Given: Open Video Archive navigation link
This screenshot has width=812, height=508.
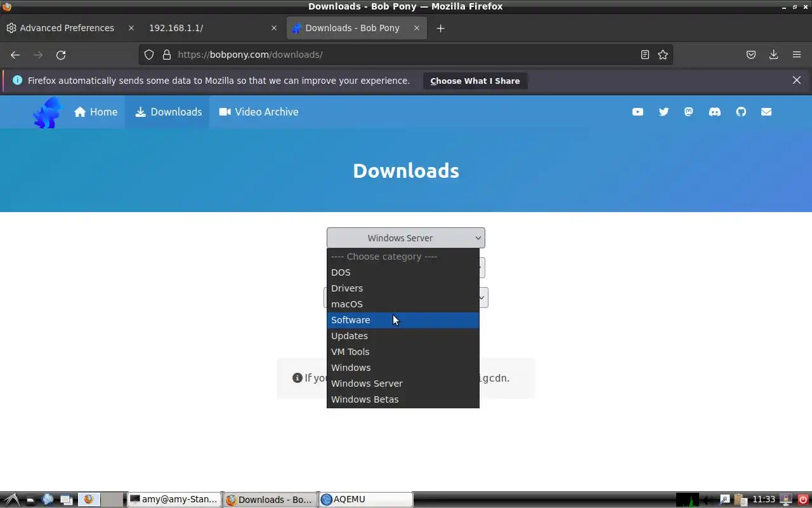Looking at the screenshot, I should point(259,112).
